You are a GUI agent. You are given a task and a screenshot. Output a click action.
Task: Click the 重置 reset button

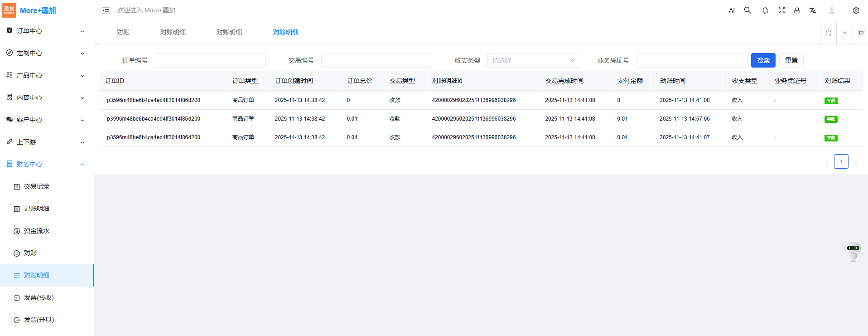[791, 60]
